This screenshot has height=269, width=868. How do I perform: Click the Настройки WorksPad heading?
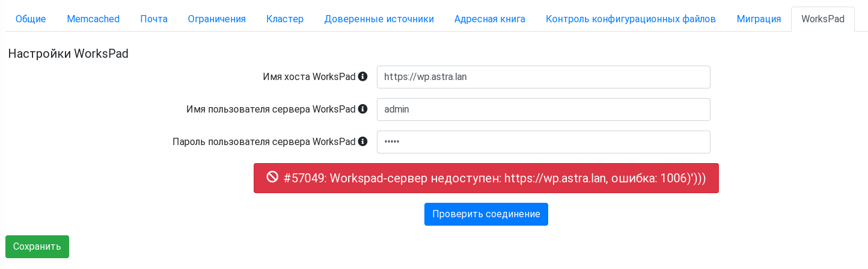click(69, 54)
